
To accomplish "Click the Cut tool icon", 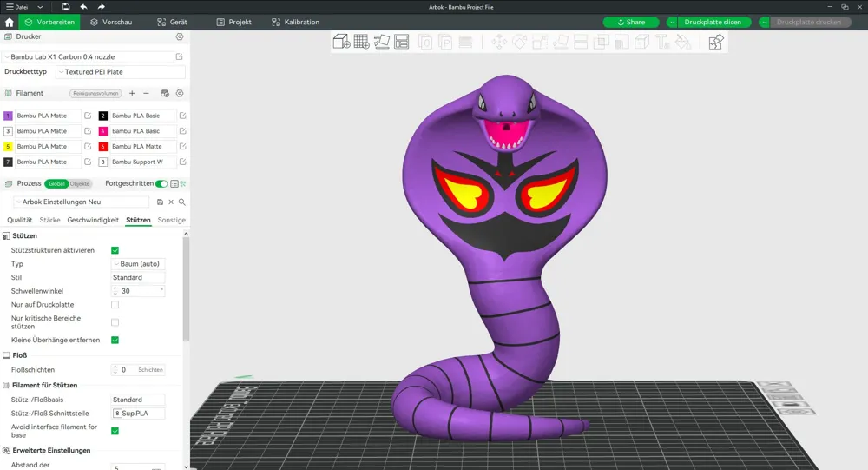I will coord(581,42).
